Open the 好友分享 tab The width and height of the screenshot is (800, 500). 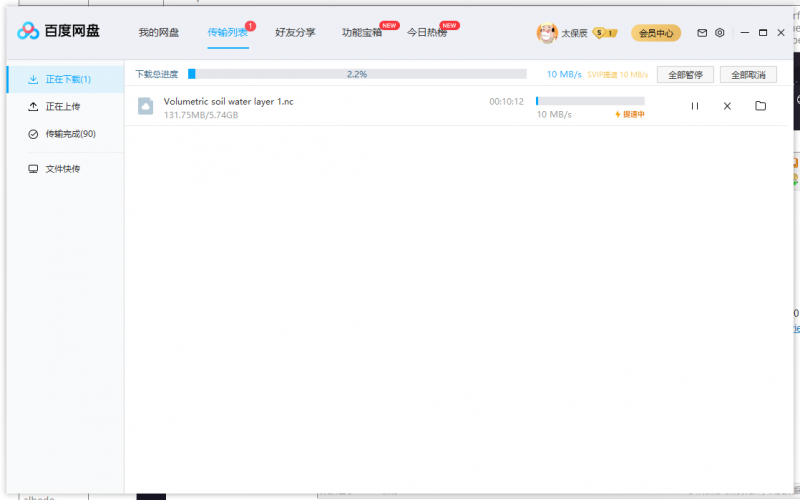[x=295, y=33]
